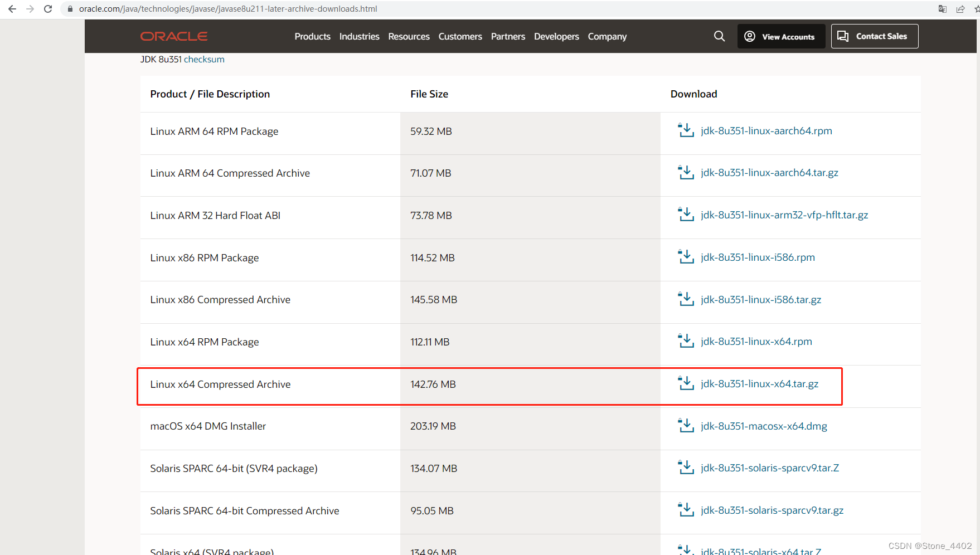Download jdk-8u351-solaris-sparcv9.tar.gz link
The image size is (980, 555).
772,510
